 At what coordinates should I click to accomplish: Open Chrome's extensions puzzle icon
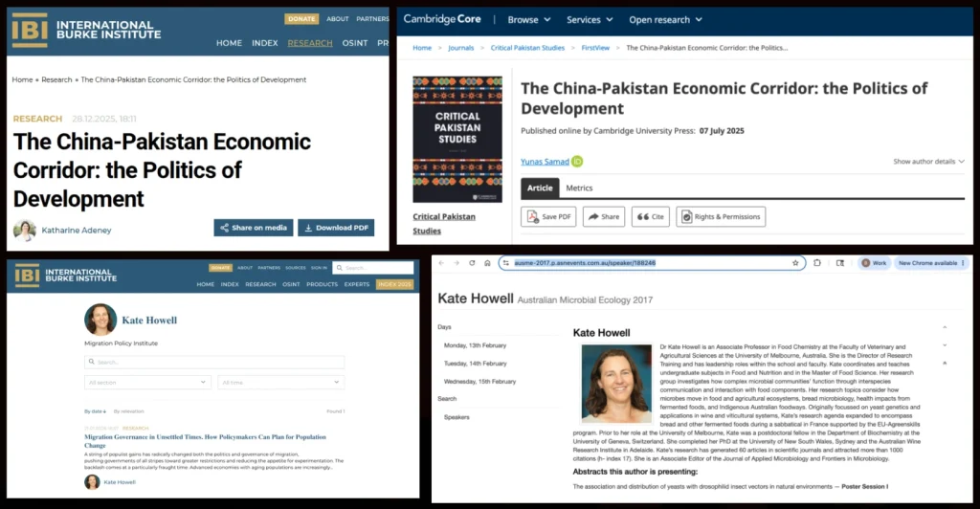tap(817, 263)
